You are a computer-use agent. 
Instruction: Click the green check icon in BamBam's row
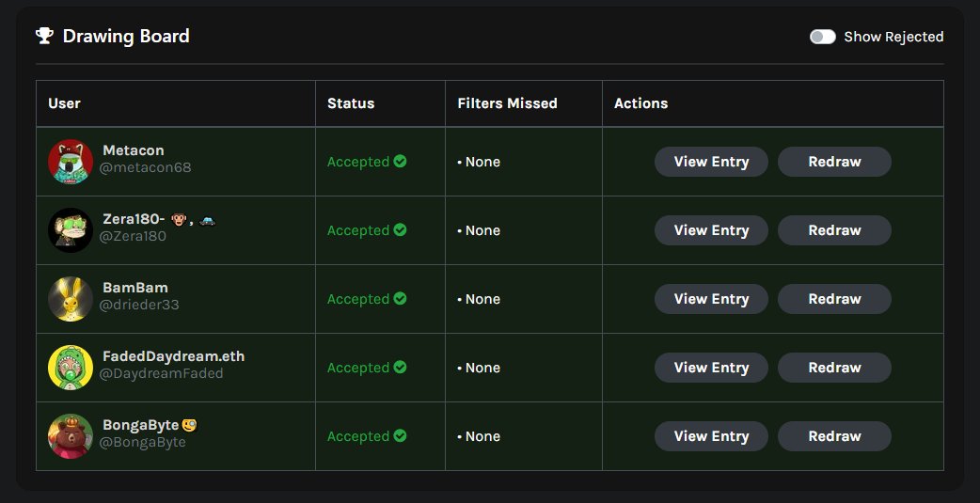[400, 299]
